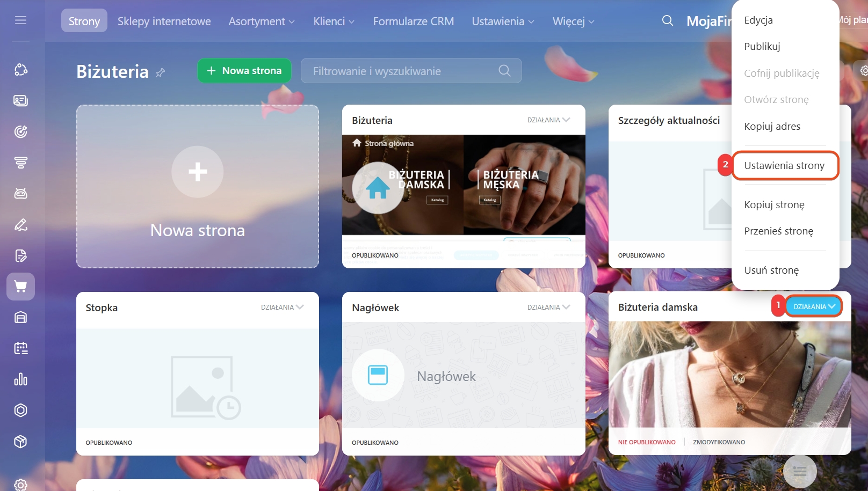The width and height of the screenshot is (868, 491).
Task: Click the green Nowa strona button
Action: point(244,71)
